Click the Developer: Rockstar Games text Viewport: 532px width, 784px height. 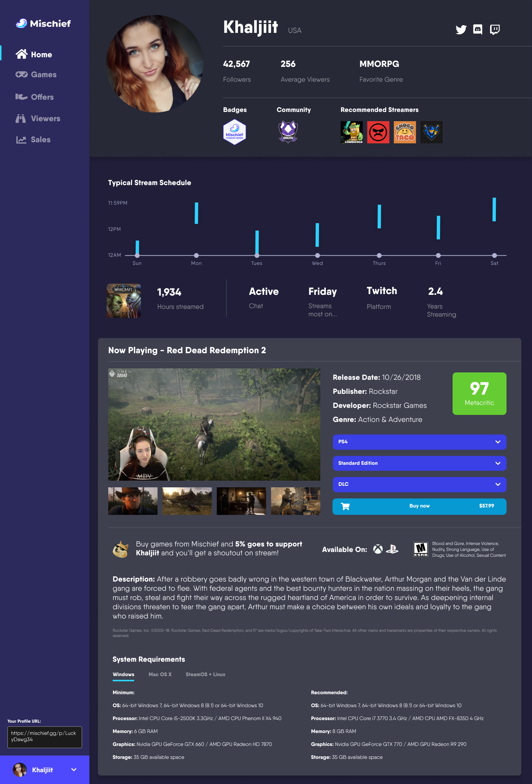[x=380, y=406]
